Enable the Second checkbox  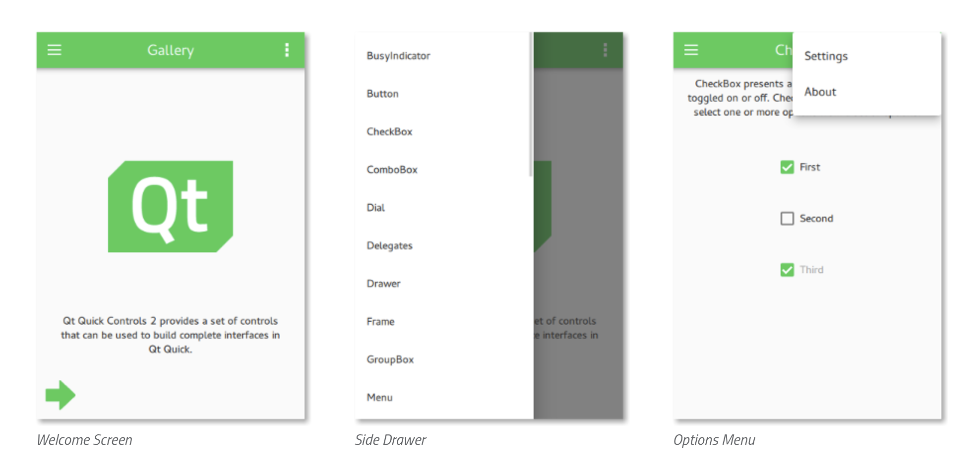coord(787,218)
